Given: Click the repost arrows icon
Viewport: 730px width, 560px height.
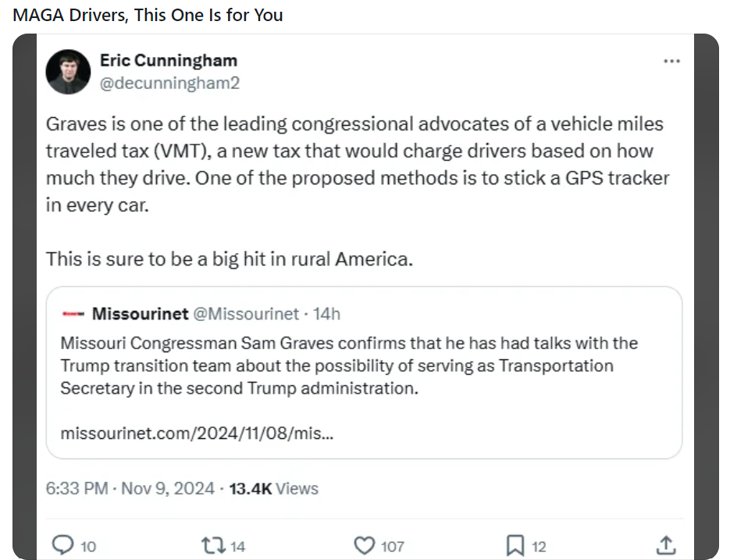Looking at the screenshot, I should [x=212, y=545].
